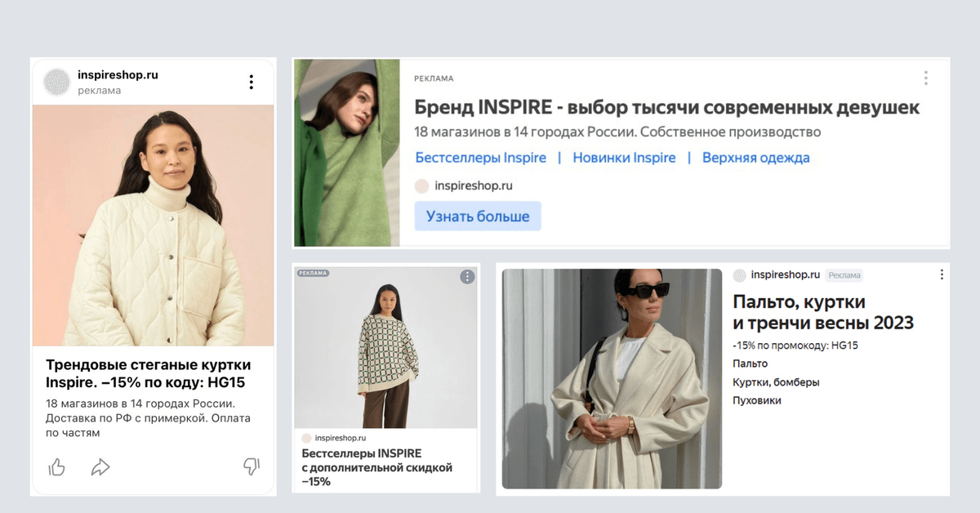Open the Новинки Inspire sitelink
The width and height of the screenshot is (980, 513).
pos(624,158)
